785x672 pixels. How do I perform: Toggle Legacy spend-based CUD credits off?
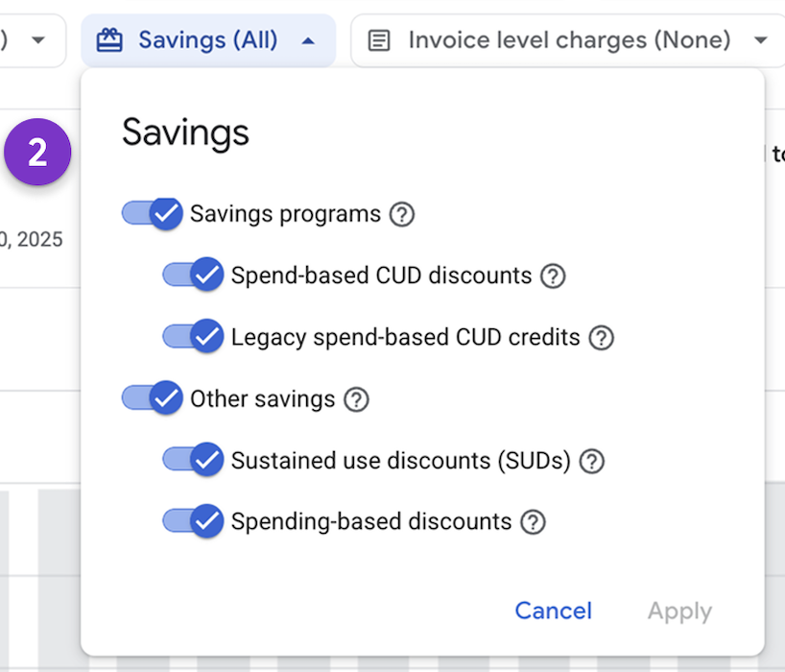tap(193, 337)
